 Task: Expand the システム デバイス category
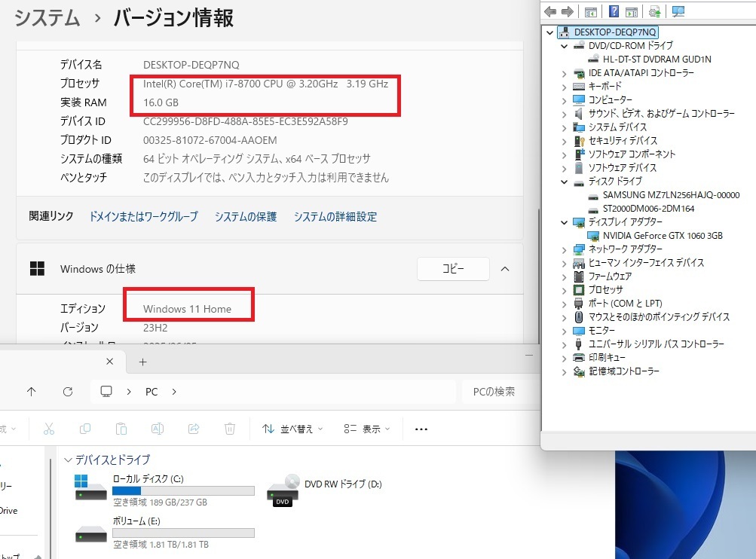564,128
